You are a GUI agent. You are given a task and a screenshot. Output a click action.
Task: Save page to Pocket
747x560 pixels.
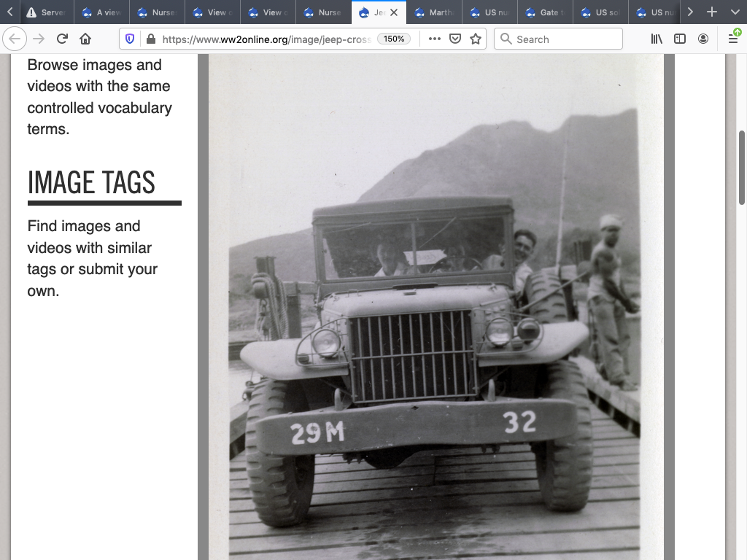point(455,39)
